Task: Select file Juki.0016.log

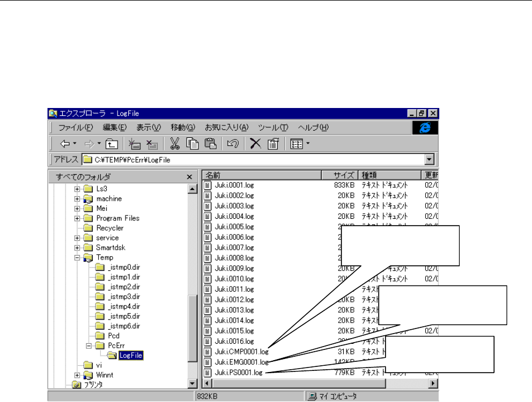Action: tap(234, 342)
